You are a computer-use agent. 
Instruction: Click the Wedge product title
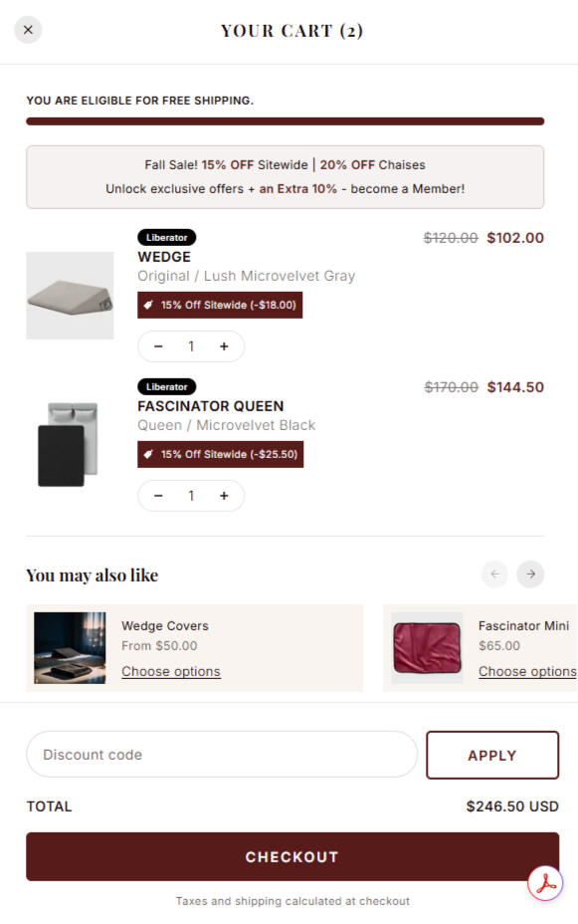(x=164, y=257)
